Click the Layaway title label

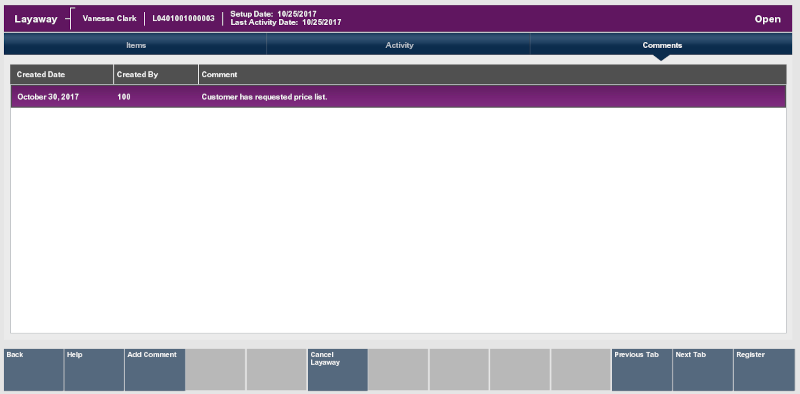tap(36, 19)
